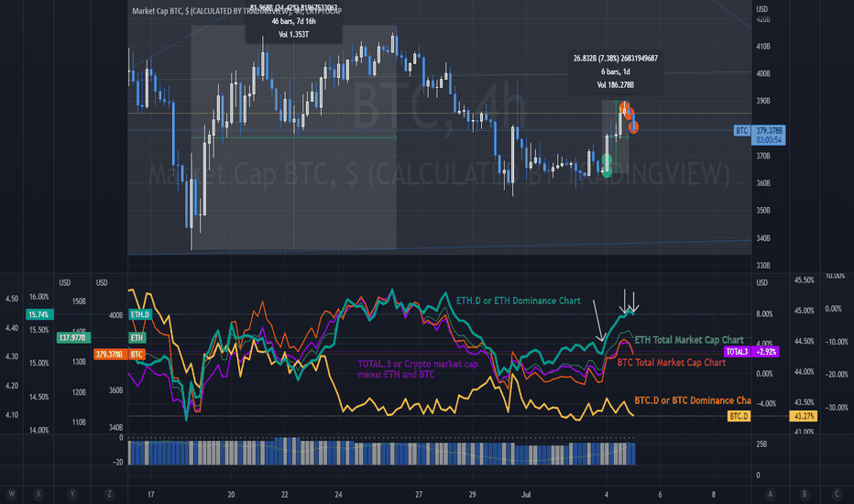This screenshot has width=854, height=504.
Task: Click the 43.27% BTC.D value tag
Action: (x=804, y=416)
